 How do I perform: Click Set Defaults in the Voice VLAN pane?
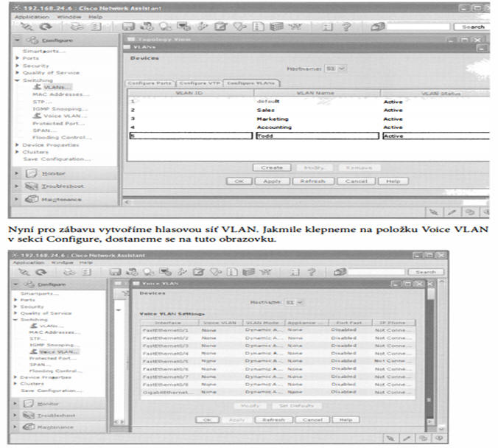point(297,406)
